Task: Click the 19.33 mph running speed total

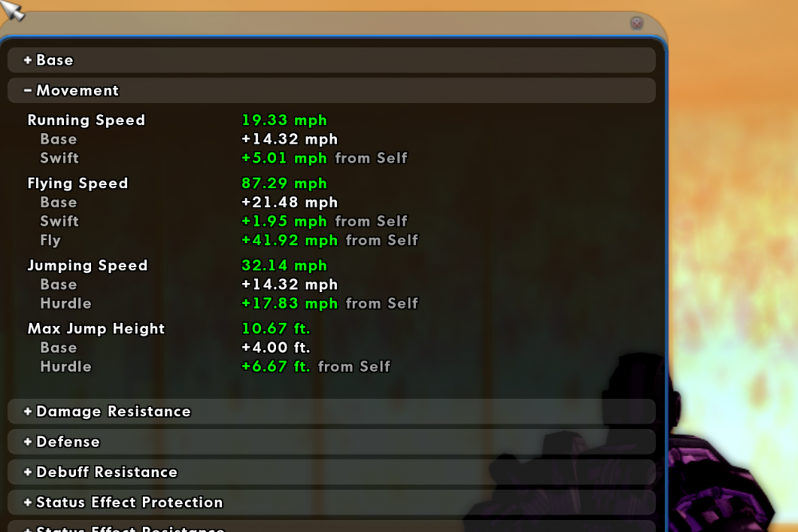Action: 284,120
